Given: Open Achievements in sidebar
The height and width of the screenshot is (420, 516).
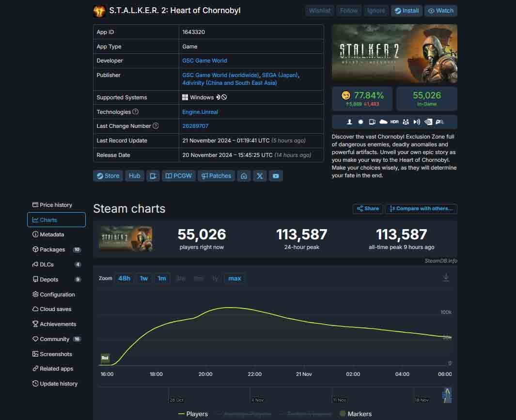Looking at the screenshot, I should pos(56,324).
